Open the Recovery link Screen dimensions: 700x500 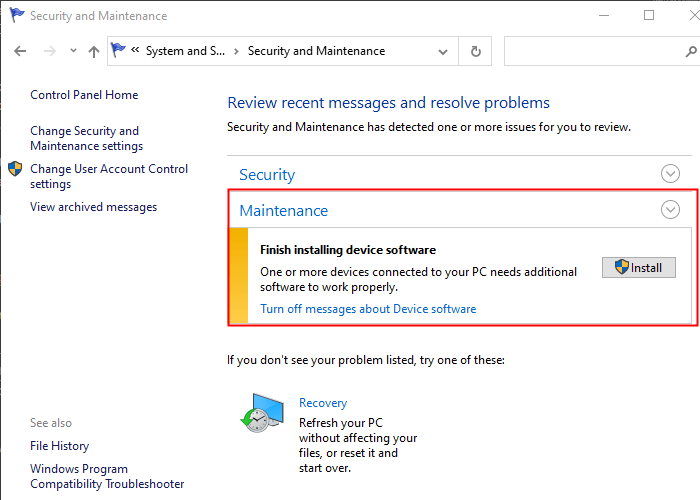tap(323, 403)
